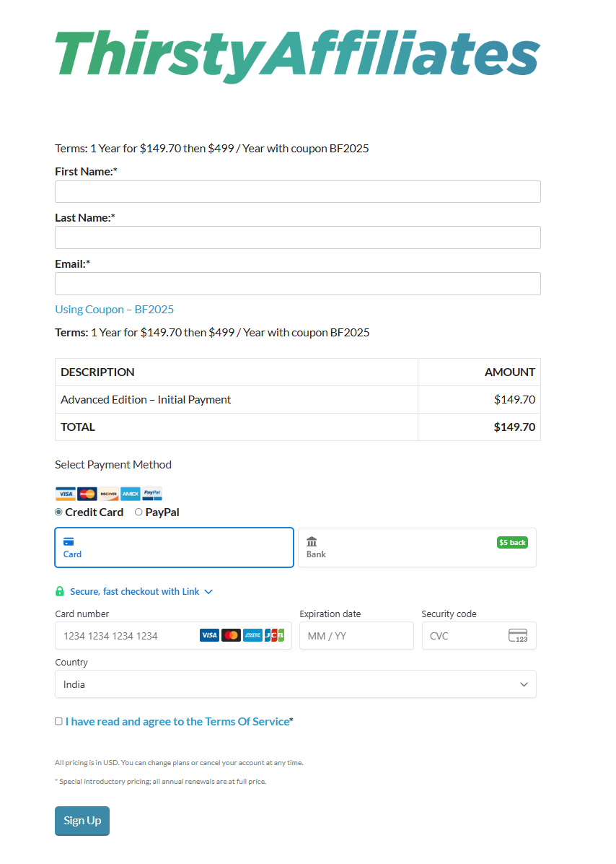Viewport: 616px width, 864px height.
Task: Click the First Name input field
Action: [297, 191]
